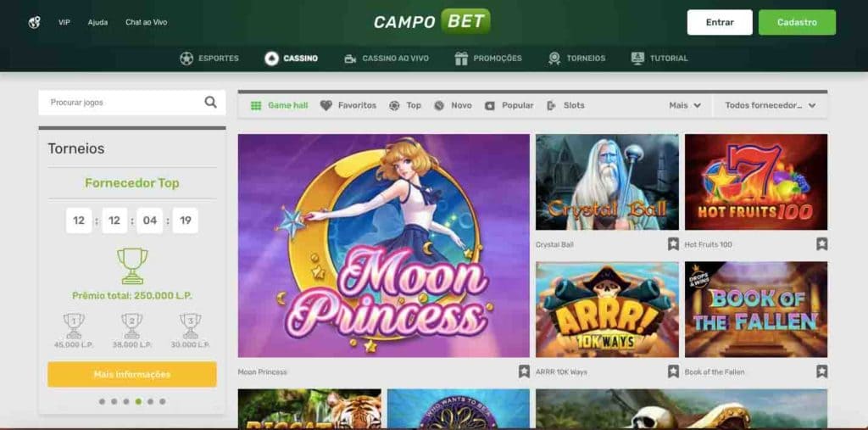
Task: Click the Tutorial monitor icon
Action: 637,59
